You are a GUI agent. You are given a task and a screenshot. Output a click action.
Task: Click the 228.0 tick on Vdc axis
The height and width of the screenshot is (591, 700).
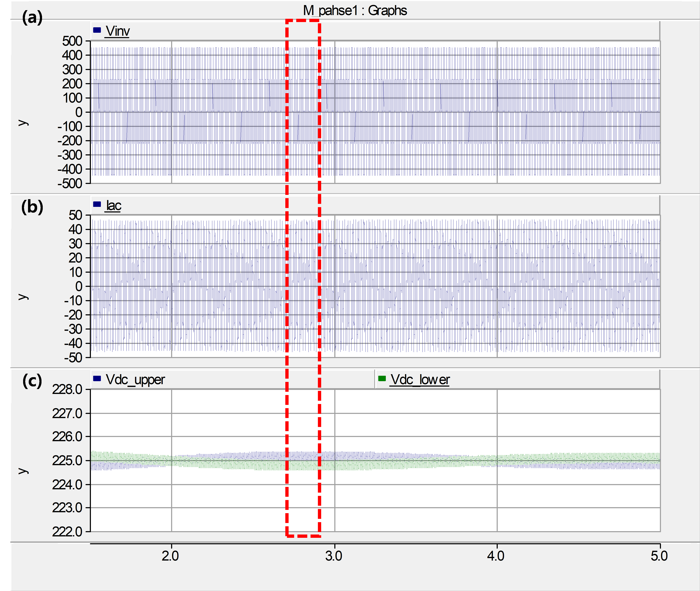tap(67, 389)
